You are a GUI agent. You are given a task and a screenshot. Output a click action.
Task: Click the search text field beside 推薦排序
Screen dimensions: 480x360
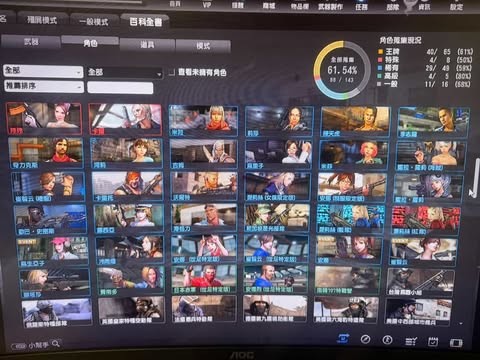click(x=120, y=88)
